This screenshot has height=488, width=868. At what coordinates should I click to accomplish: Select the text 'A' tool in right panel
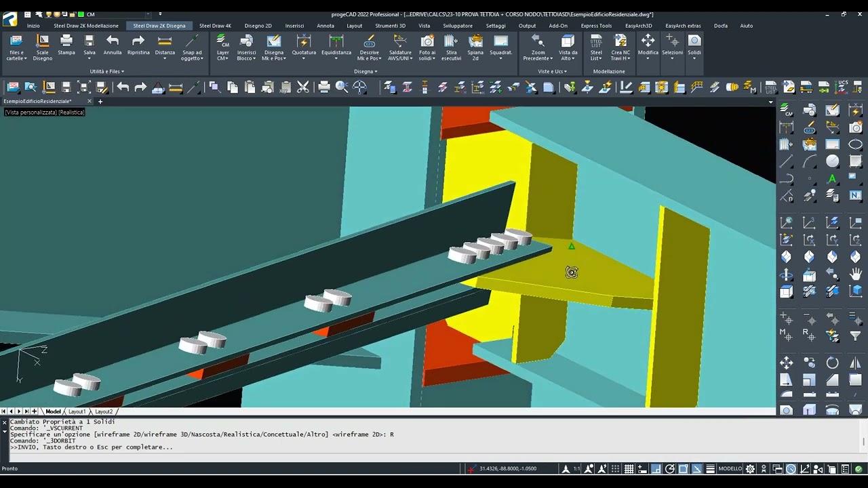(x=832, y=179)
